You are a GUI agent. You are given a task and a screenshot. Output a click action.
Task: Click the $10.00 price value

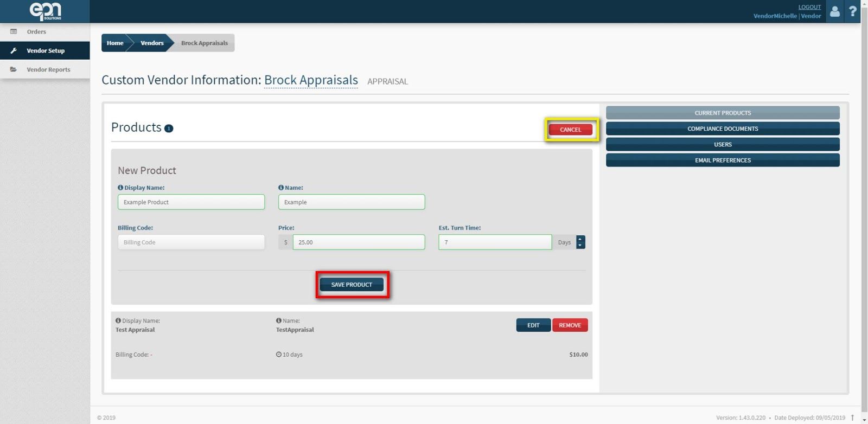coord(578,355)
